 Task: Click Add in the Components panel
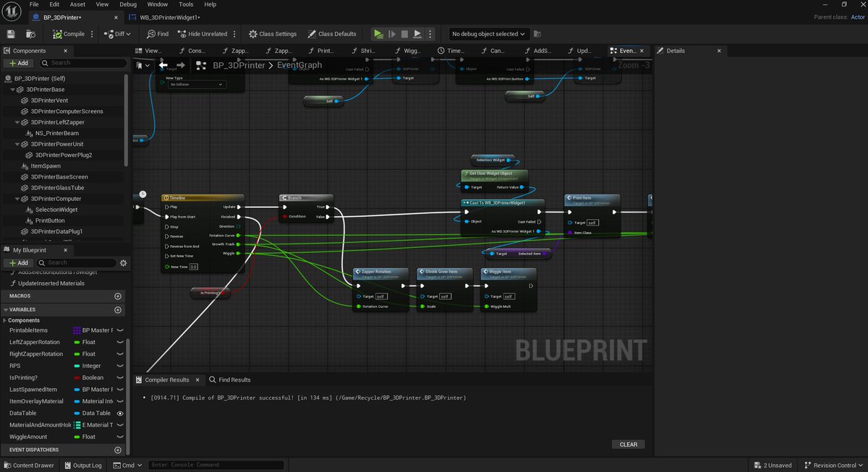[x=19, y=62]
